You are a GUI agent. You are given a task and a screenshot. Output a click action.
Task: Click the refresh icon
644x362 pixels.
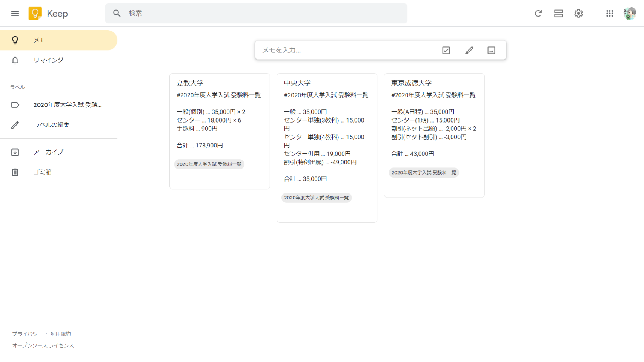[x=538, y=14]
